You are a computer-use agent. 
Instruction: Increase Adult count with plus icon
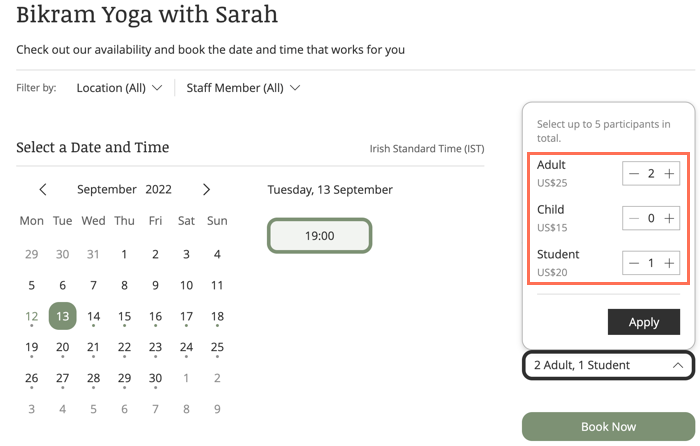pyautogui.click(x=669, y=174)
